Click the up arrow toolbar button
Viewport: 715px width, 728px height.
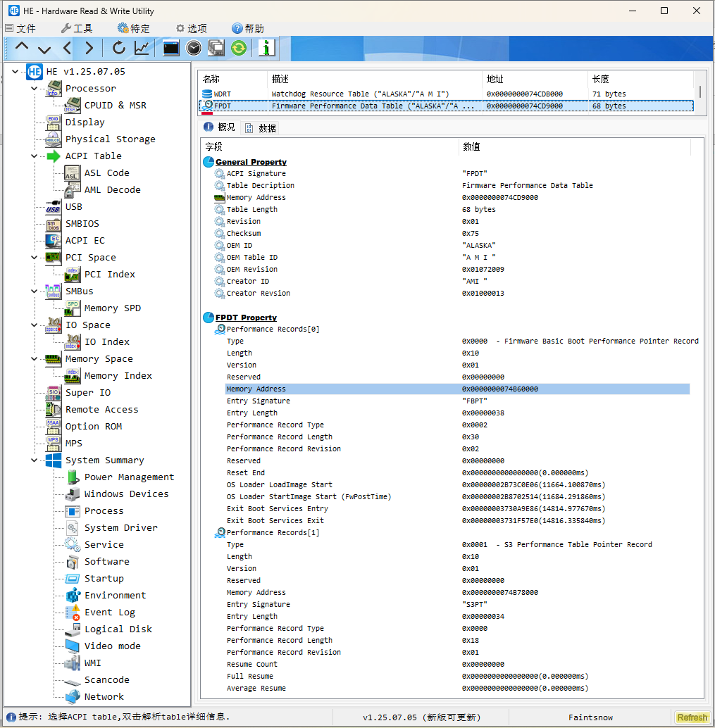pos(22,48)
